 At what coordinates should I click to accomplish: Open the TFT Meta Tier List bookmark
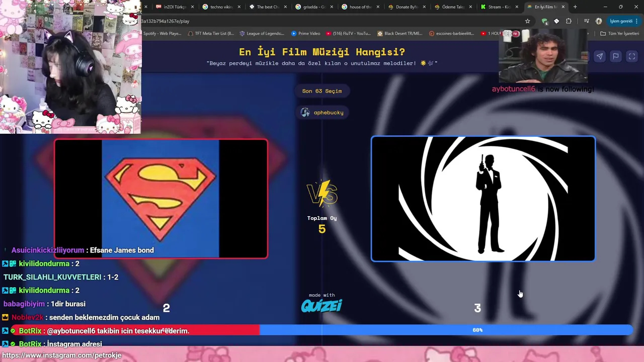pos(211,34)
